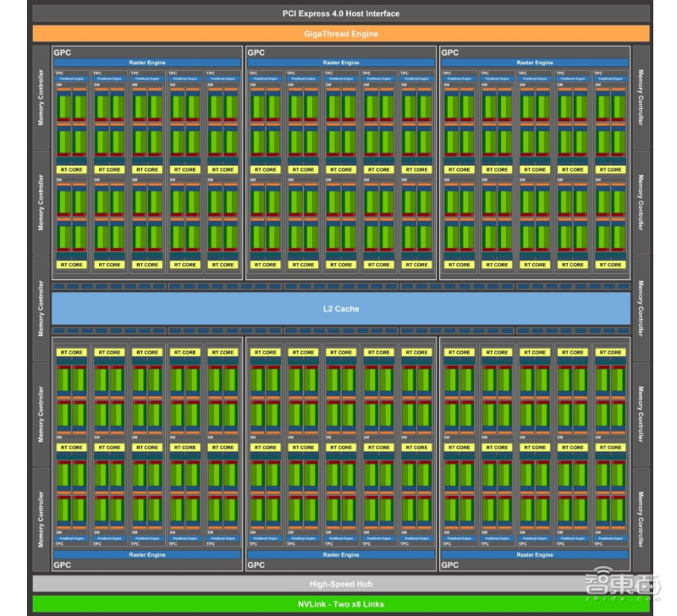The height and width of the screenshot is (616, 677).
Task: Click the PCI Express 4.0 Host Interface bar
Action: click(x=341, y=14)
